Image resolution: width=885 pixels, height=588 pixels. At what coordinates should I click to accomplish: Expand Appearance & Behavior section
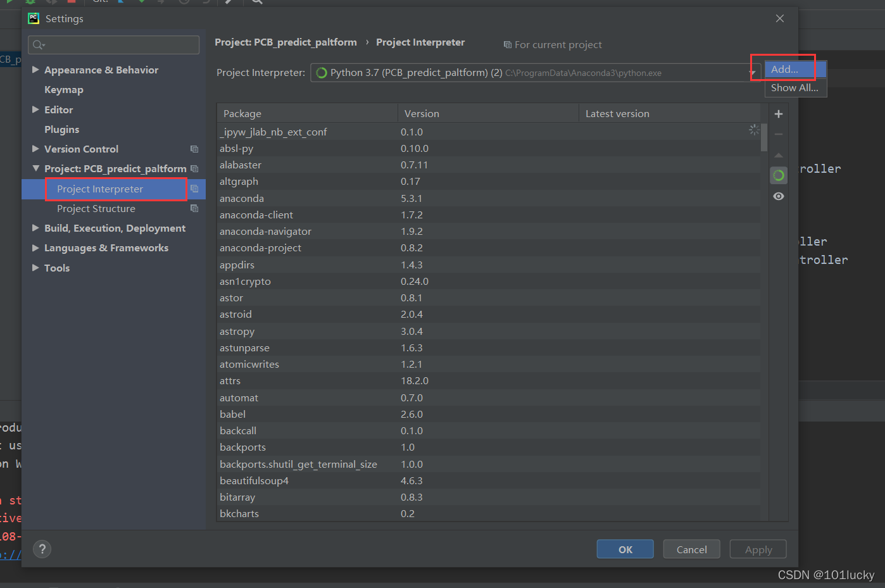[35, 70]
